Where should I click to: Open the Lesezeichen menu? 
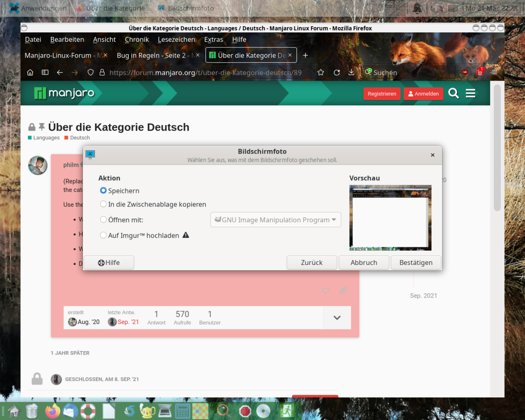pyautogui.click(x=176, y=40)
